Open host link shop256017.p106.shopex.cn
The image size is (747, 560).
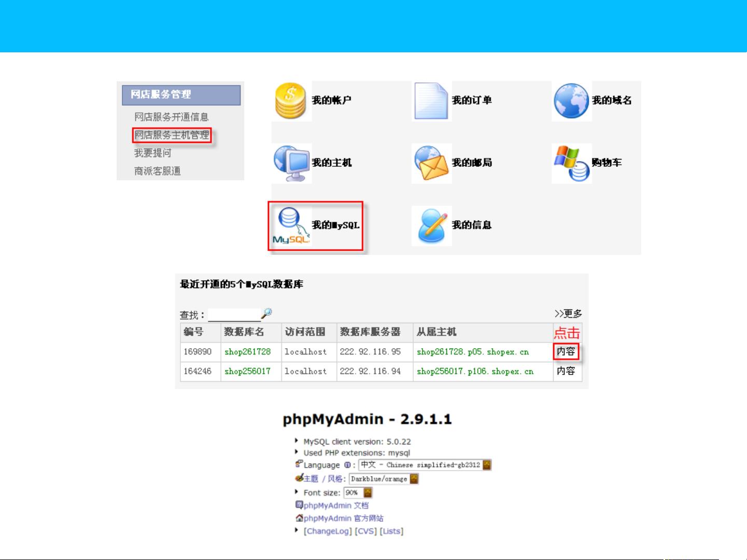point(475,371)
